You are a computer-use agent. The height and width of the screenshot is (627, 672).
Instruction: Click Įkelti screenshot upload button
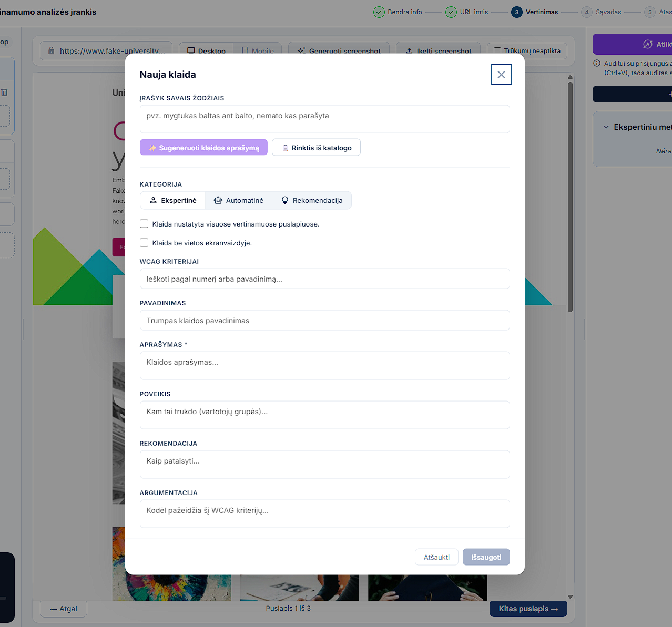tap(439, 51)
